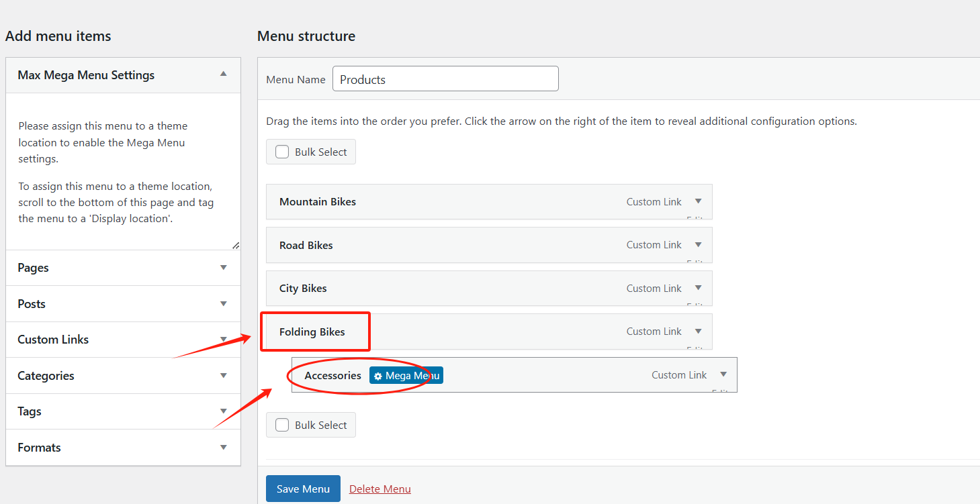
Task: Click the Mega Menu gear button on Accessories
Action: [406, 376]
